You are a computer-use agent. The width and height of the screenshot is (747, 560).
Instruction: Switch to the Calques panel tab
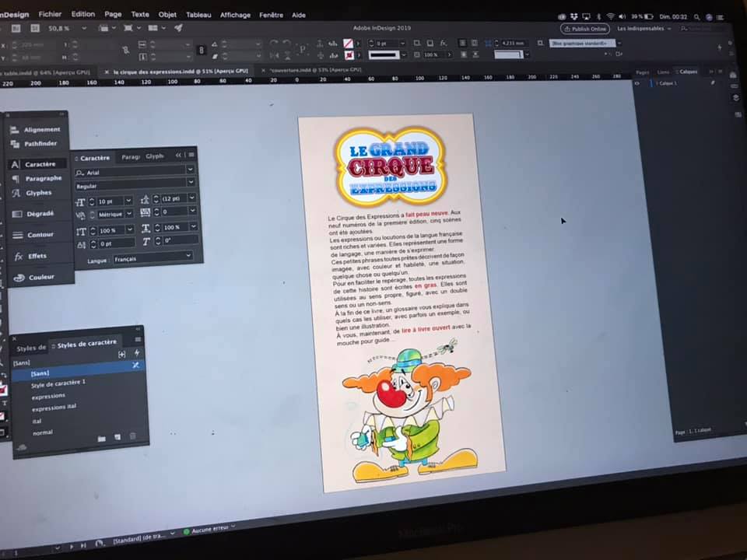pyautogui.click(x=687, y=72)
